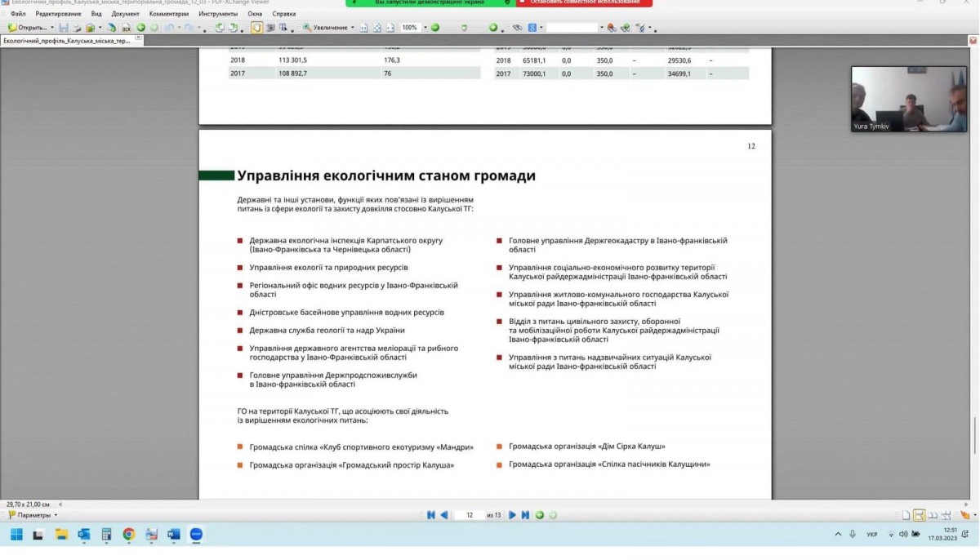Click the Fit width icon

[390, 28]
